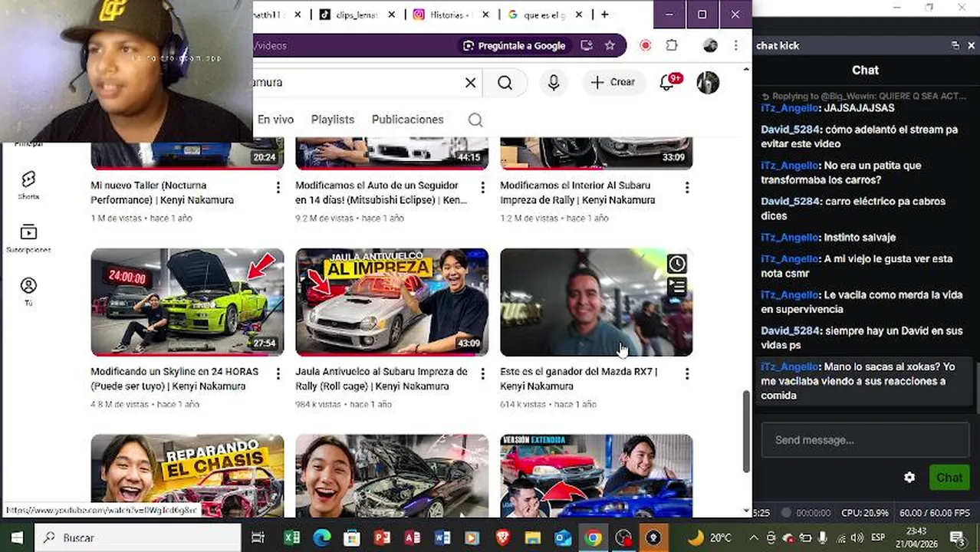Click the ESP language indicator
Viewport: 980px width, 552px height.
(x=878, y=537)
